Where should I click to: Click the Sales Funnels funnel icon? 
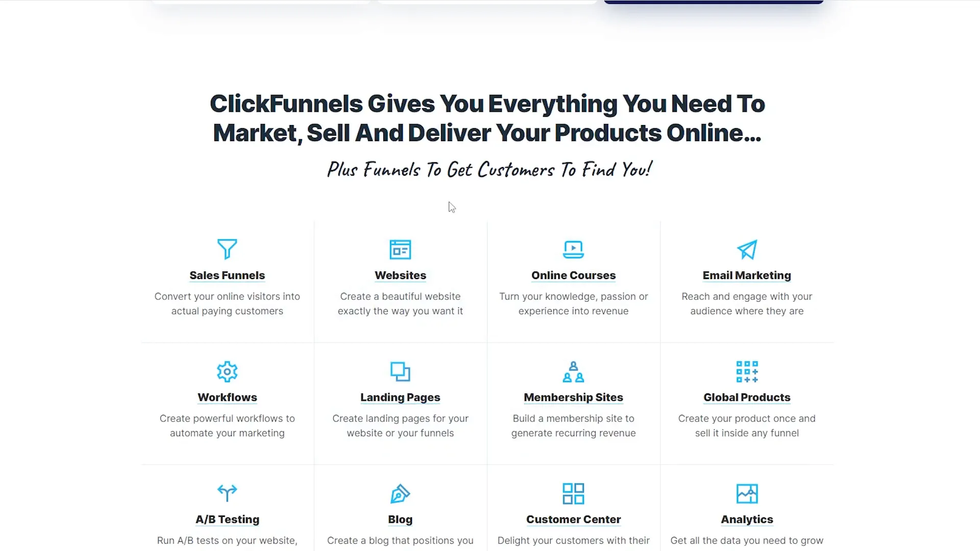(x=227, y=249)
